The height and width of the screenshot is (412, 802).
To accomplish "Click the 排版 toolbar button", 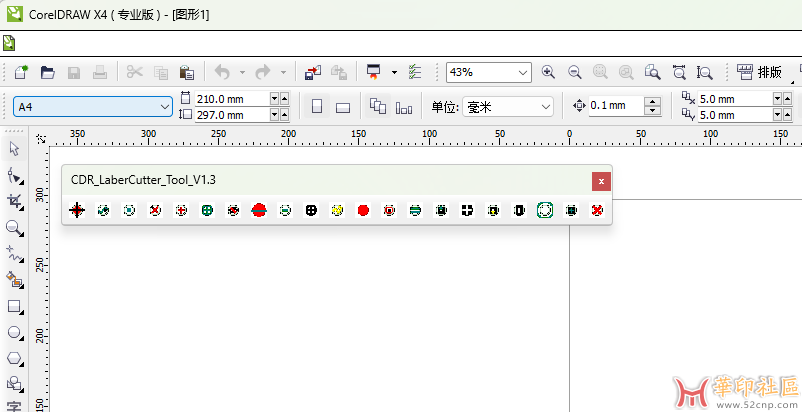I will coord(760,72).
